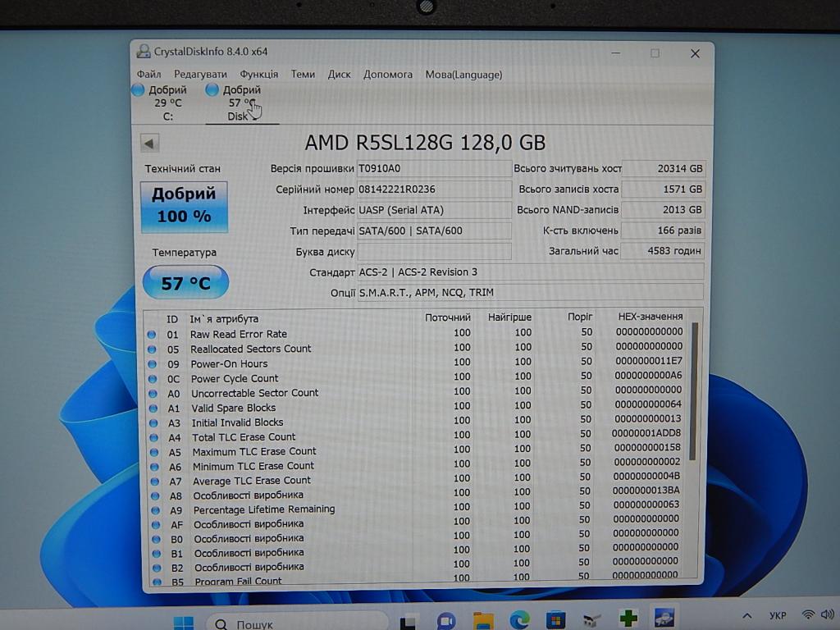The height and width of the screenshot is (630, 840).
Task: Select the Reallocated Sectors Count row
Action: pyautogui.click(x=417, y=348)
